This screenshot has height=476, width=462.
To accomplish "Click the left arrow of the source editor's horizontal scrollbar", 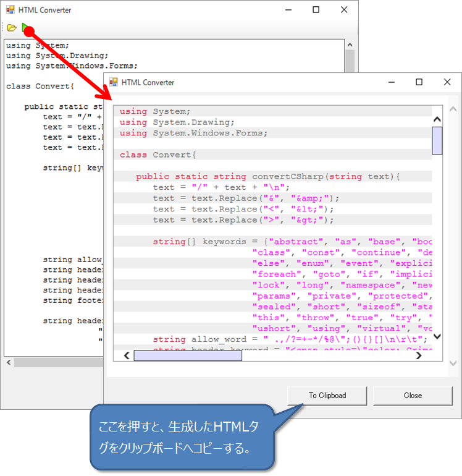I will tap(8, 362).
